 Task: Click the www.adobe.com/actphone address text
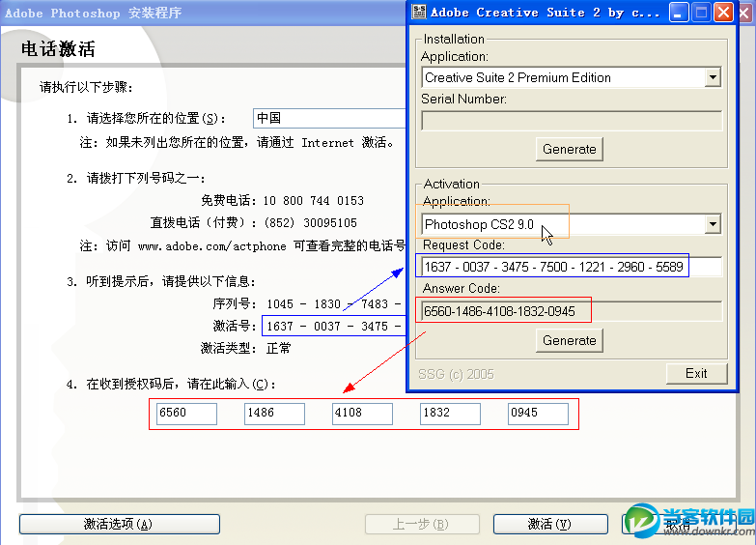(211, 246)
